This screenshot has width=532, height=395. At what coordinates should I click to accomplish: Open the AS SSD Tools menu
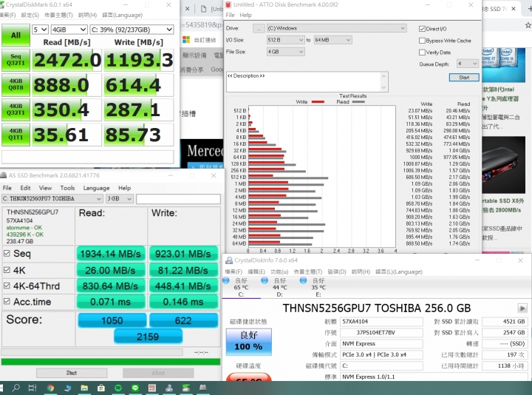point(67,188)
